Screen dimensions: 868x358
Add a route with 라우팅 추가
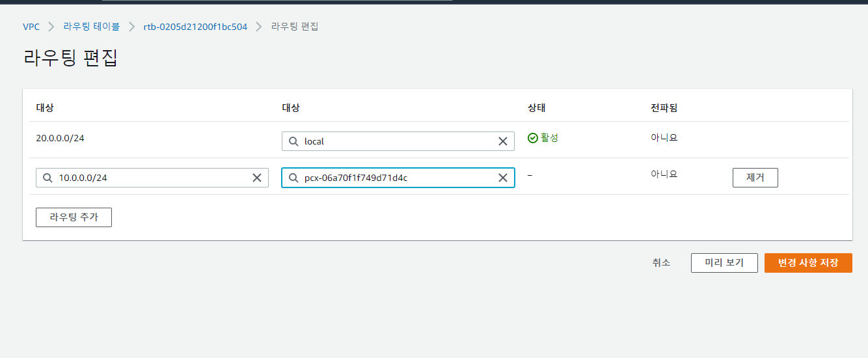coord(74,217)
